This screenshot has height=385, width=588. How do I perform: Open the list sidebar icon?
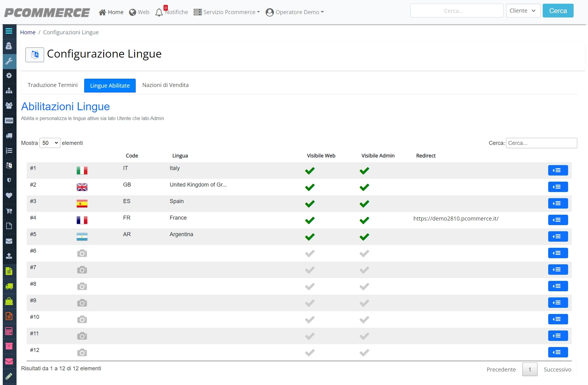[9, 150]
